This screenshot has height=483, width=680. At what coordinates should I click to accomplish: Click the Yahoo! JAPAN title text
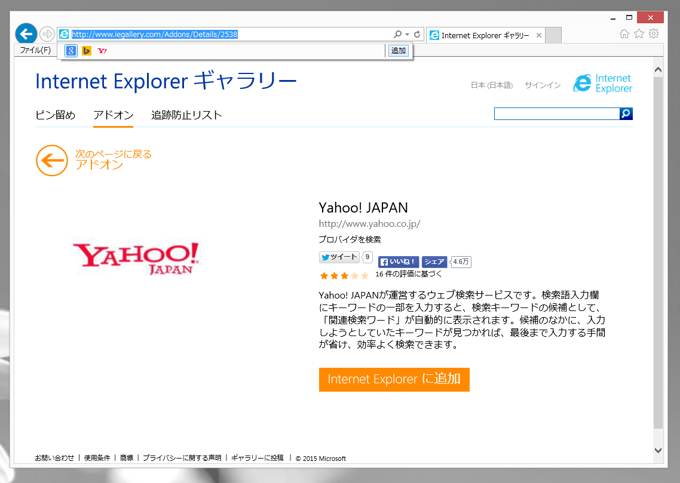point(363,208)
